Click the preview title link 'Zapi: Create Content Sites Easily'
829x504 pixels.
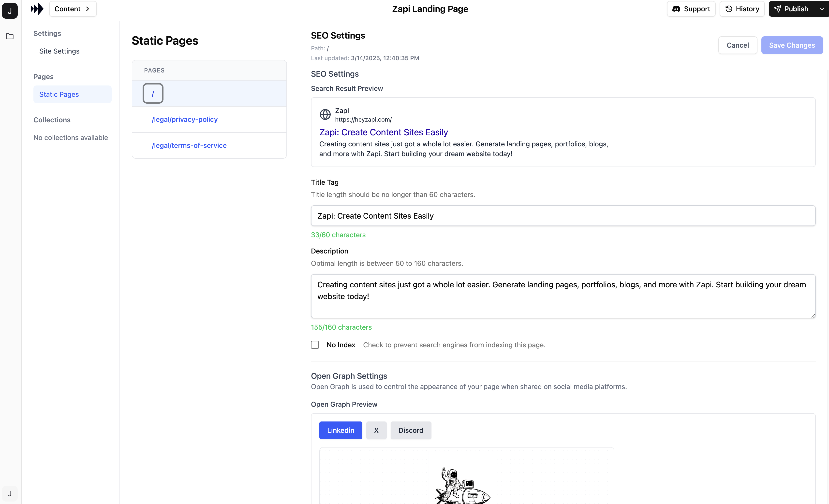click(384, 132)
